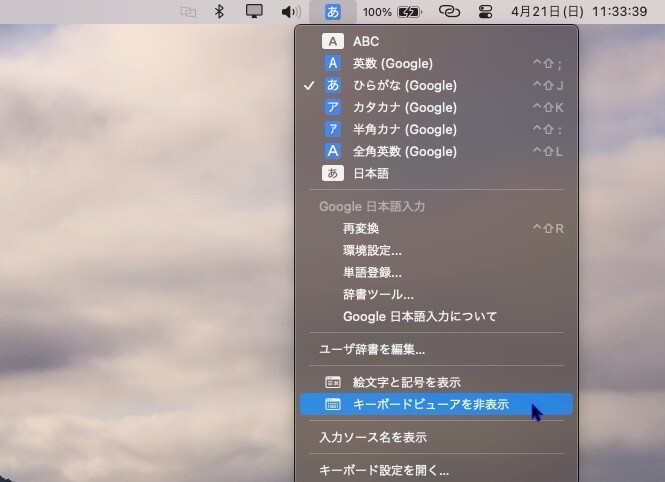Screen dimensions: 665x482
Task: Show 絵文字と記号を表示 viewer
Action: [x=436, y=382]
